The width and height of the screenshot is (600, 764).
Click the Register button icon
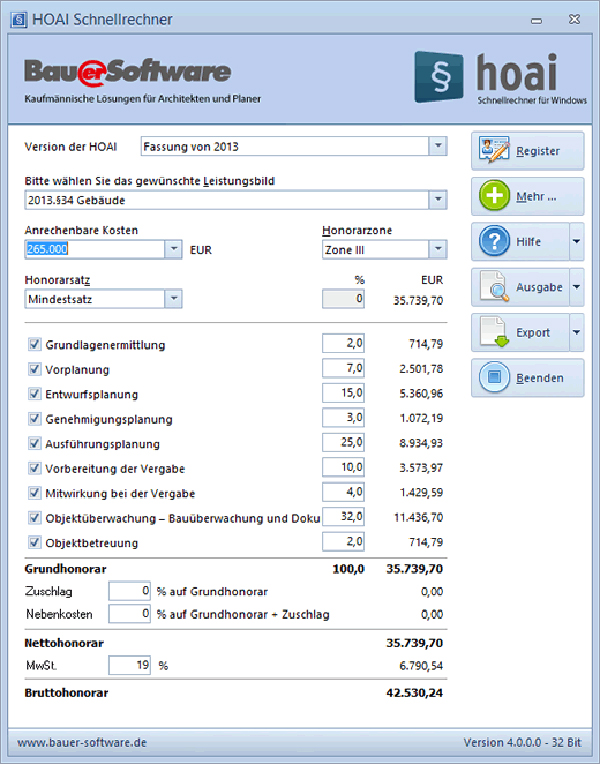(x=494, y=151)
